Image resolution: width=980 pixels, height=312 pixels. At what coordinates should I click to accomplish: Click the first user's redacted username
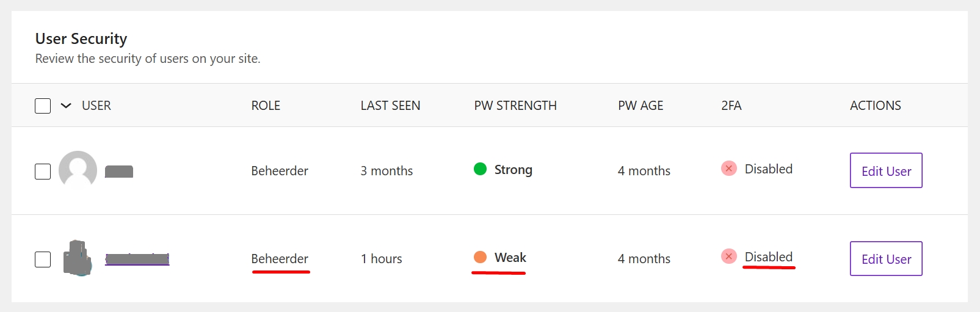click(x=119, y=172)
